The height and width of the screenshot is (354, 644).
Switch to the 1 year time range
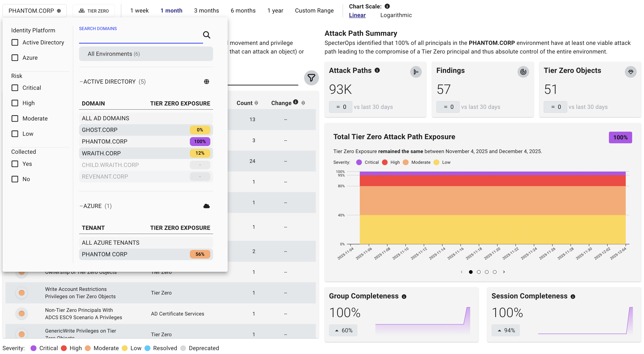pos(275,10)
